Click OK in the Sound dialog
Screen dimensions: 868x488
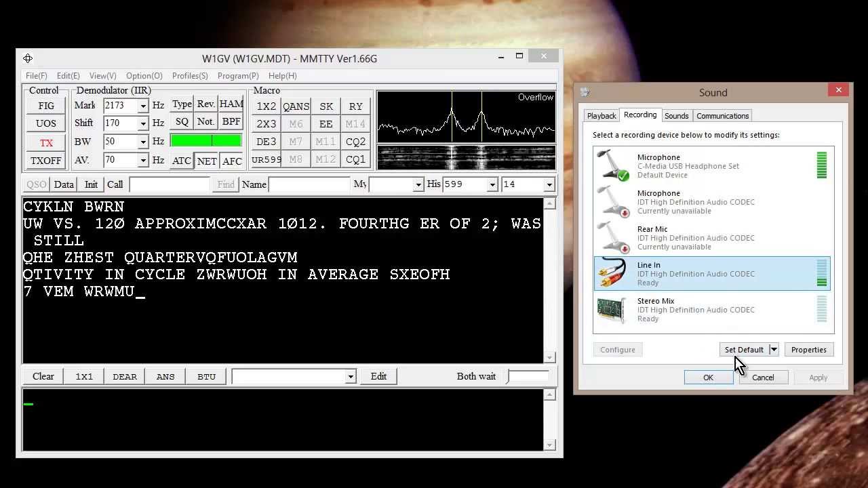[x=708, y=378]
